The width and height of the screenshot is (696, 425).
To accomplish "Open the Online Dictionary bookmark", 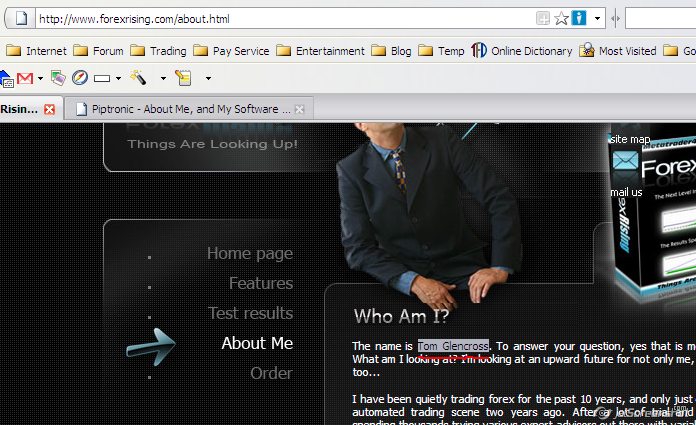I will coord(522,51).
